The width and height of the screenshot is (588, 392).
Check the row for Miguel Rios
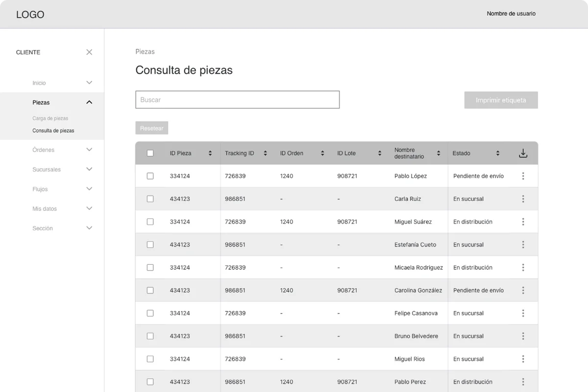click(x=150, y=359)
